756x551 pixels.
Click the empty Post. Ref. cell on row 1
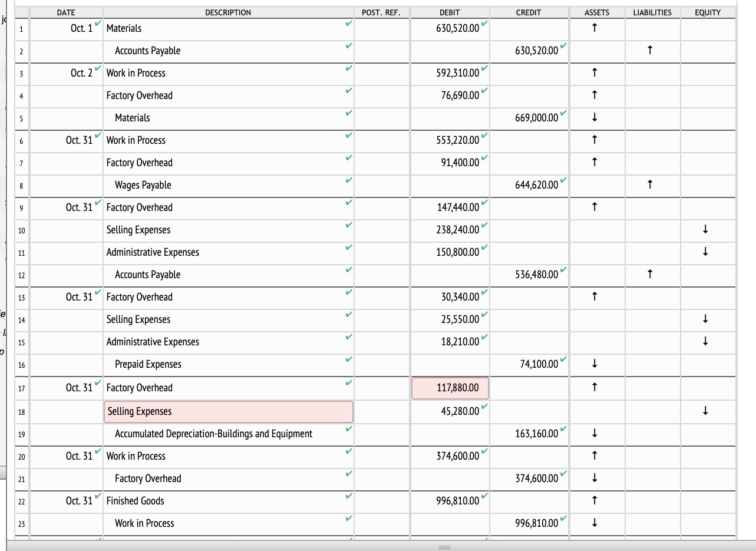click(x=381, y=28)
